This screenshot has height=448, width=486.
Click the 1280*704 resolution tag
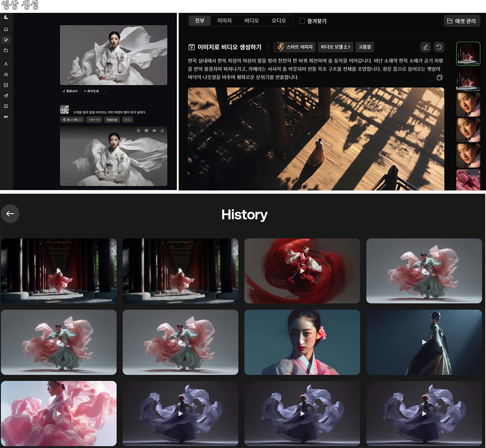click(x=94, y=120)
